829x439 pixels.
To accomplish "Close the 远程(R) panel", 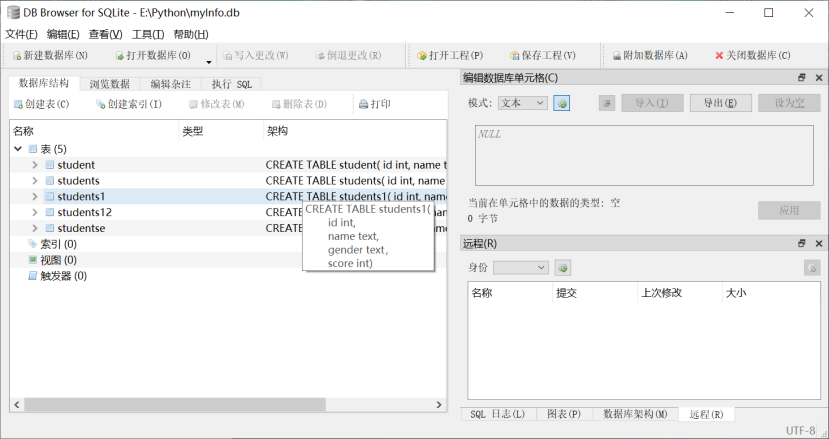I will point(819,243).
